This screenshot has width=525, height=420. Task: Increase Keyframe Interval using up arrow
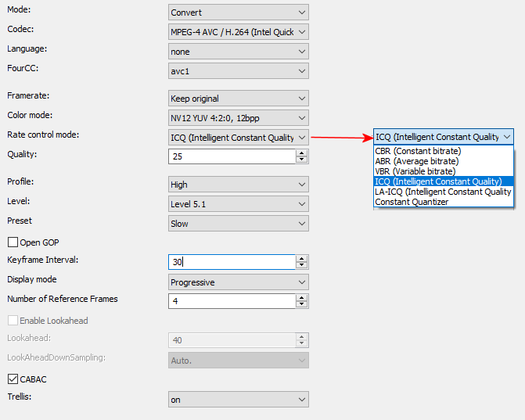pyautogui.click(x=302, y=258)
